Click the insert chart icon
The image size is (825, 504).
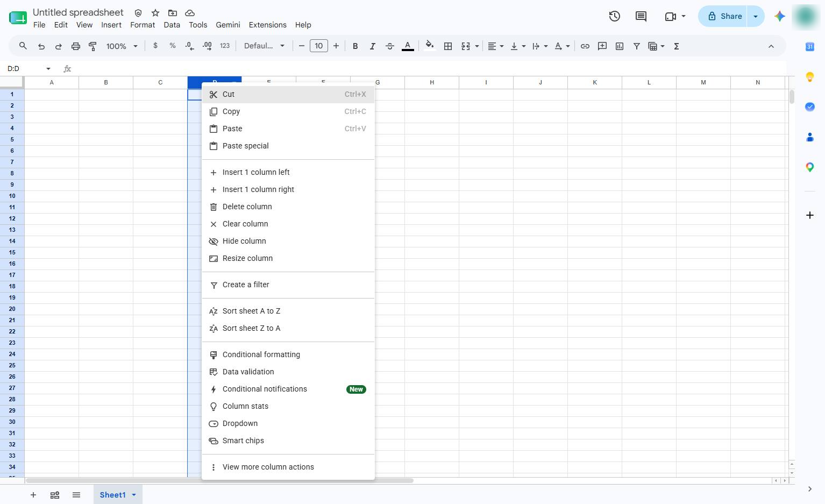(620, 46)
